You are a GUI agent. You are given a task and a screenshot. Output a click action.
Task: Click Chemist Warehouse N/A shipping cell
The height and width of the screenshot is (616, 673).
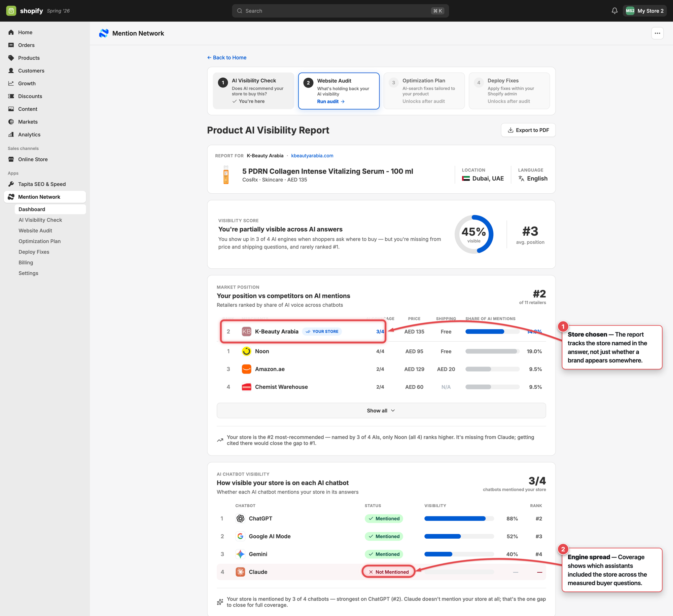pos(446,387)
